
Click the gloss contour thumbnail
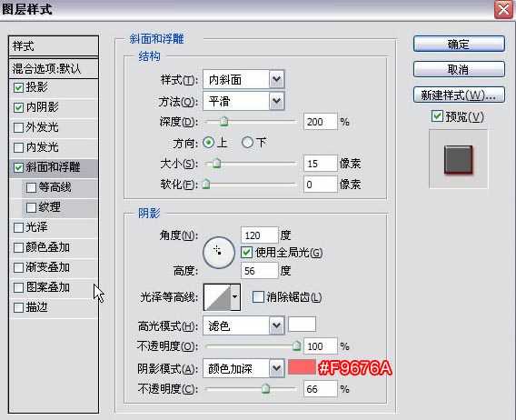[x=217, y=297]
